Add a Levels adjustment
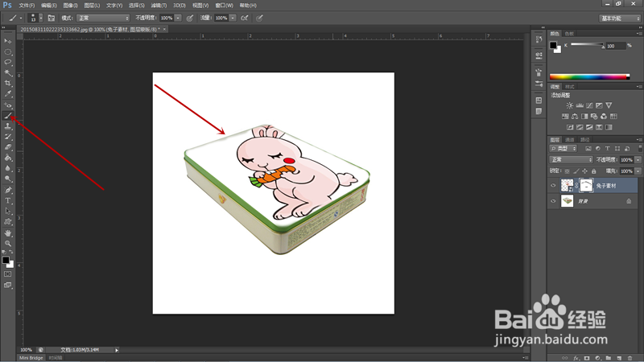This screenshot has width=644, height=362. (580, 105)
